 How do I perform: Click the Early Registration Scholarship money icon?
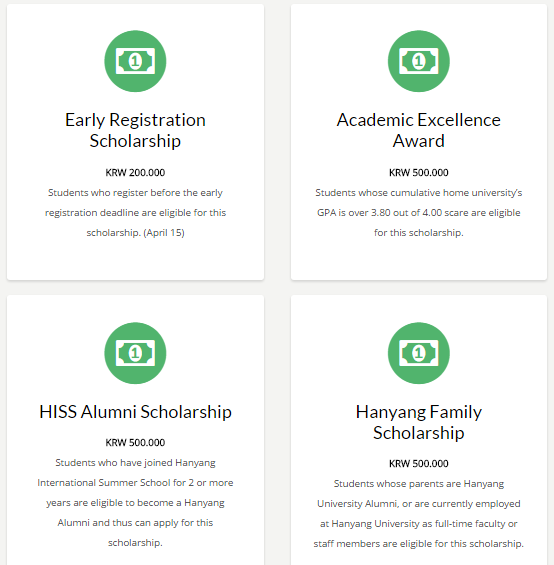tap(135, 61)
